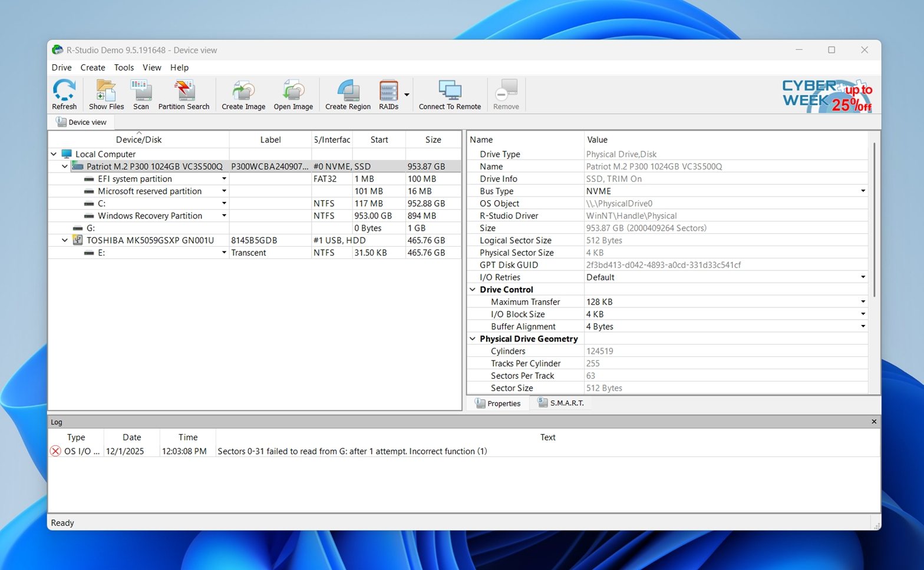Viewport: 924px width, 570px height.
Task: Click the Cylinders value 124519
Action: point(600,351)
